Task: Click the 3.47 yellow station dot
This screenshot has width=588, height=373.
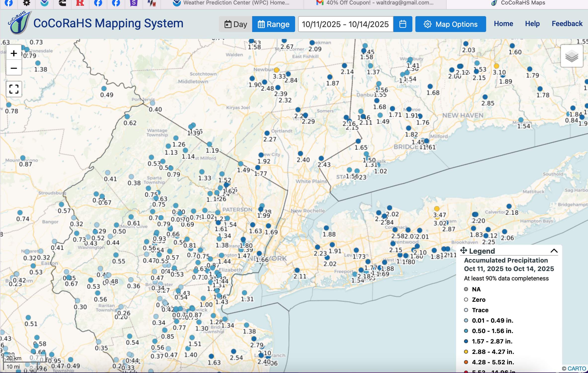Action: point(437,208)
